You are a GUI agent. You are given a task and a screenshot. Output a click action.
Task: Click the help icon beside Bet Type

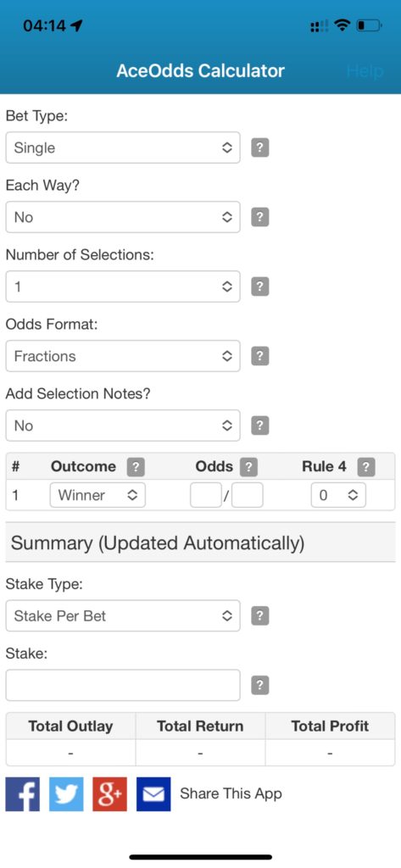(259, 147)
